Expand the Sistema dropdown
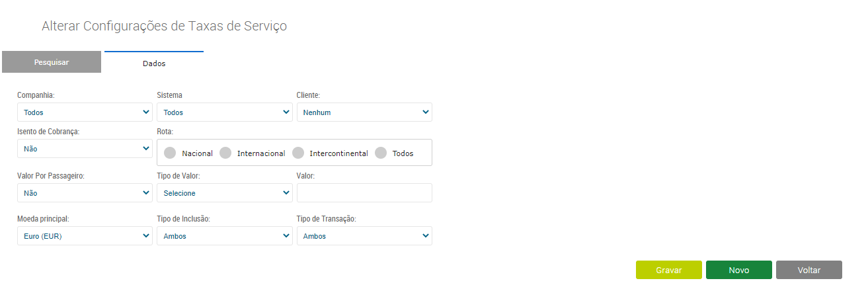Viewport: 868px width, 291px height. click(225, 112)
